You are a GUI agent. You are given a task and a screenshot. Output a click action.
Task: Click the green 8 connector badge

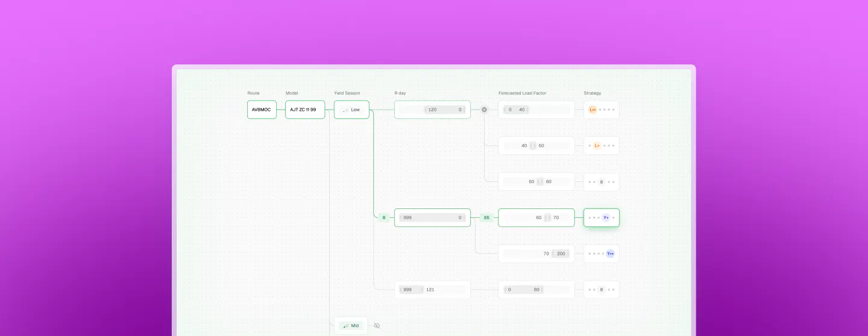point(384,217)
